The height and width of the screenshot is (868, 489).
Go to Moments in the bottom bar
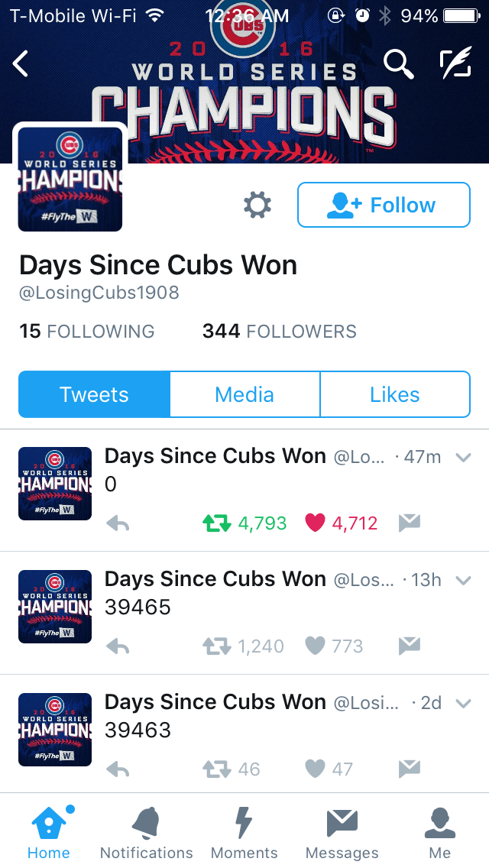tap(244, 832)
